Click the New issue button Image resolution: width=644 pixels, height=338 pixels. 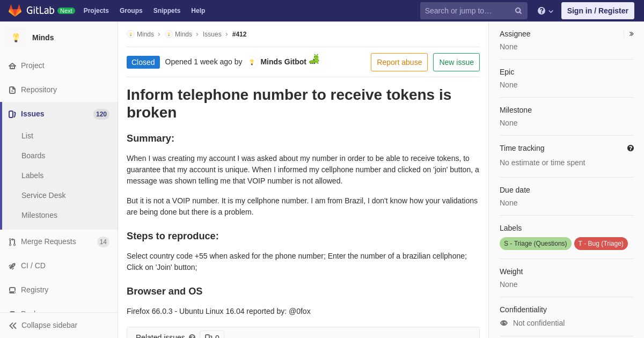click(456, 62)
